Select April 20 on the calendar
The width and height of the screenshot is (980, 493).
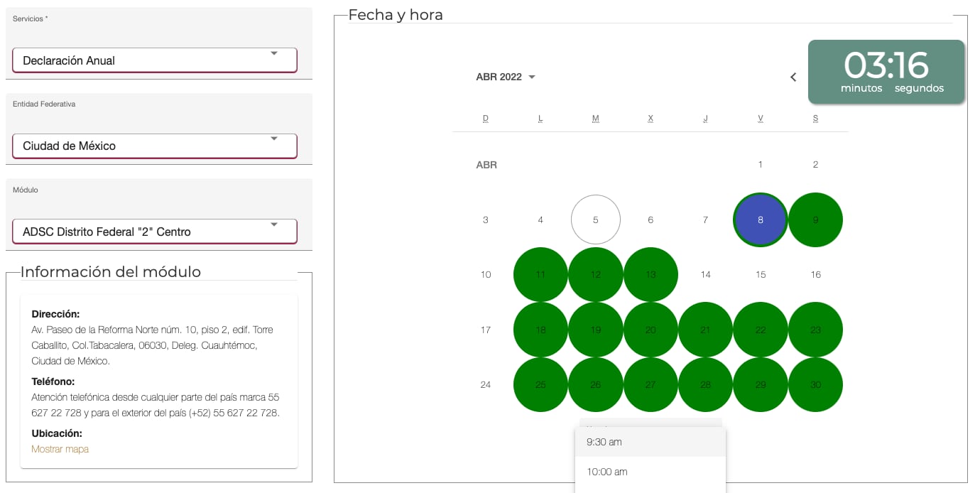pos(650,330)
